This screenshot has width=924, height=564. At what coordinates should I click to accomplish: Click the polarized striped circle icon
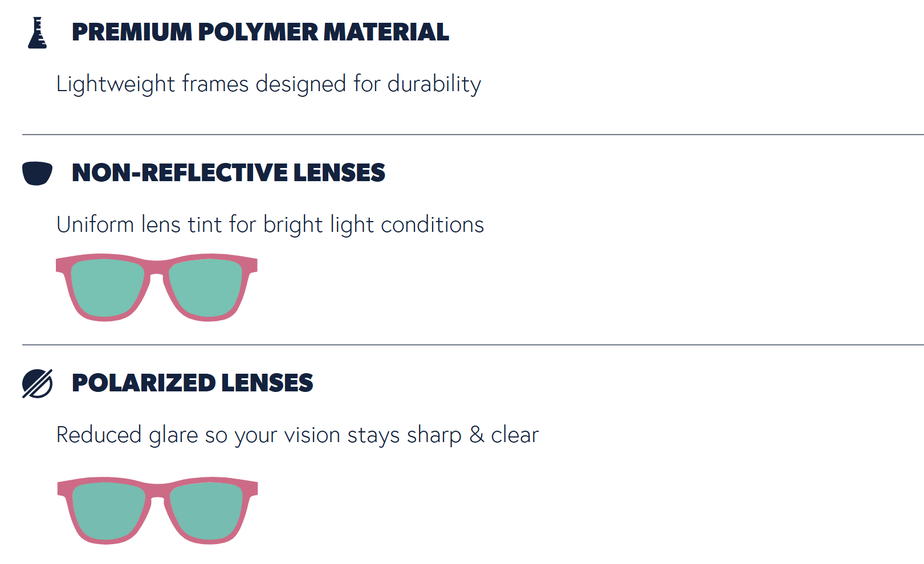[37, 383]
